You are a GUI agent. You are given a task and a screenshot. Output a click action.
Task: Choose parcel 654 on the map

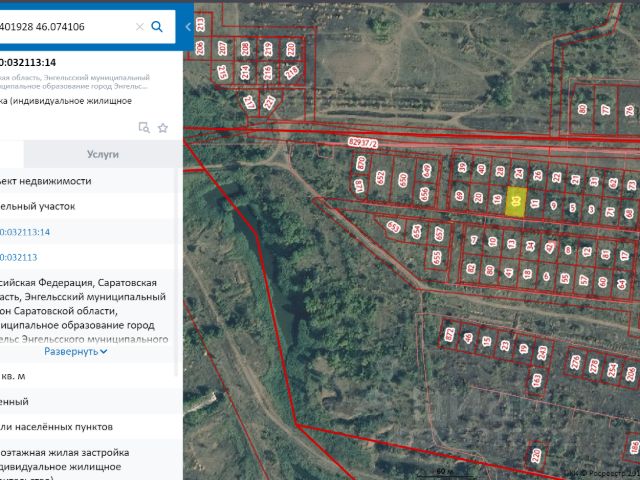[416, 231]
